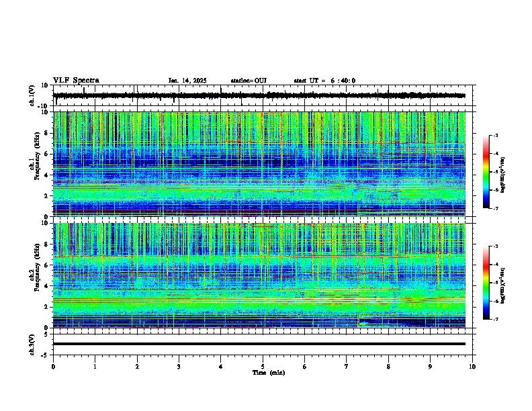Click the ch.2 "Frequency (kHz)" axis label
532x411 pixels.
[x=37, y=267]
